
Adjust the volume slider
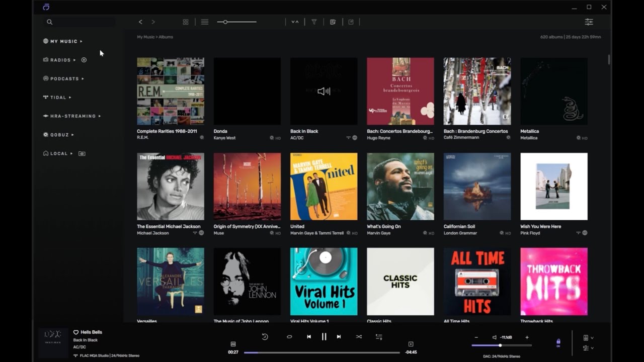502,345
